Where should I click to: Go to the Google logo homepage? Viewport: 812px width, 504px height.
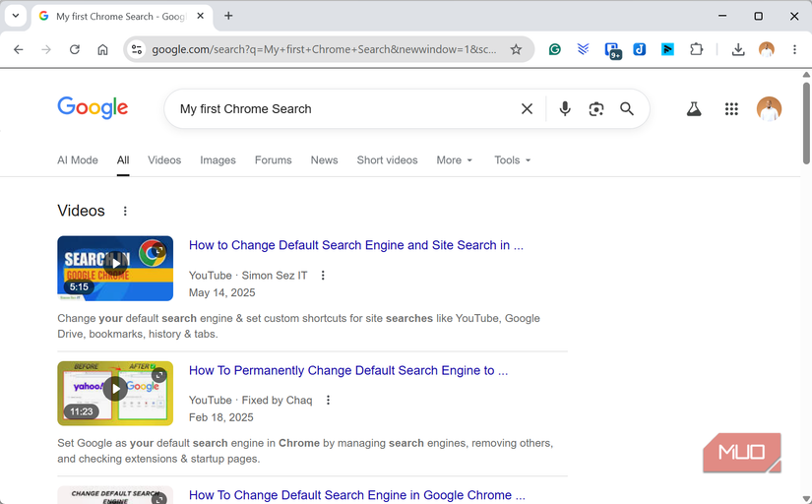(x=93, y=107)
